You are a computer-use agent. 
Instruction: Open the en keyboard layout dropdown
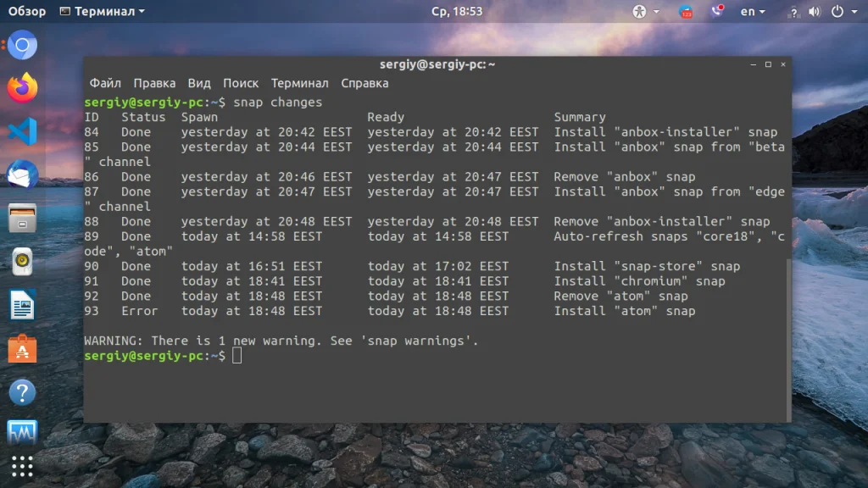pyautogui.click(x=753, y=12)
